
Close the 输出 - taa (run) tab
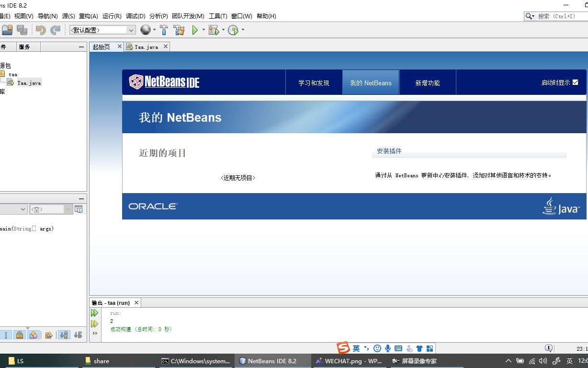136,303
